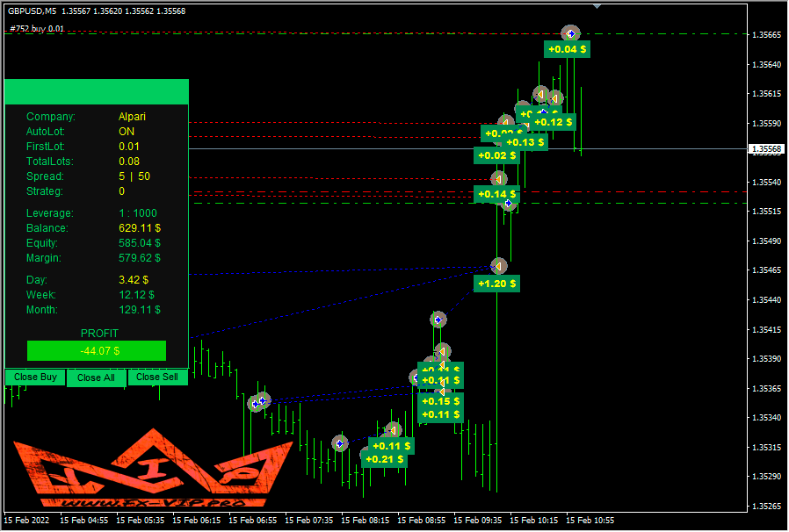The height and width of the screenshot is (532, 789).
Task: Toggle the AutoLot ON value
Action: click(127, 132)
